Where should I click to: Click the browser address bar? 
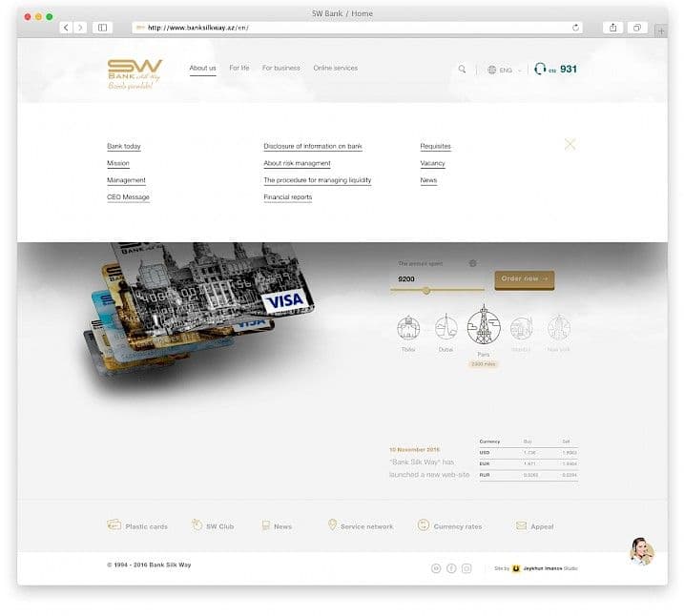(357, 28)
